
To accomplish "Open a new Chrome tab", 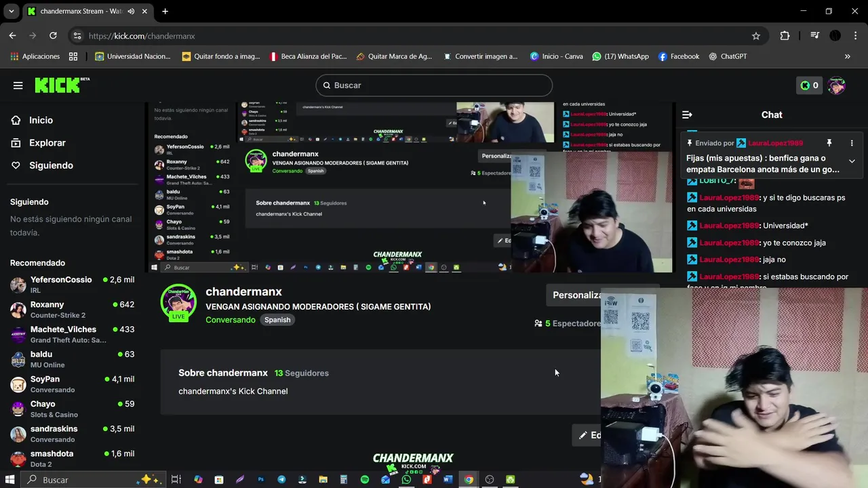I will (x=165, y=12).
